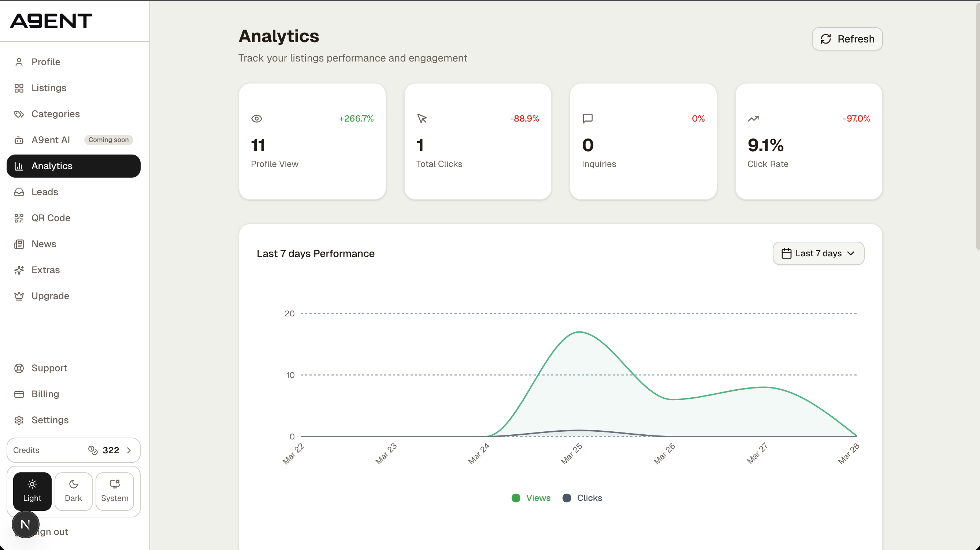Screen dimensions: 980x550
Task: Open the QR Code generator icon
Action: coord(19,218)
